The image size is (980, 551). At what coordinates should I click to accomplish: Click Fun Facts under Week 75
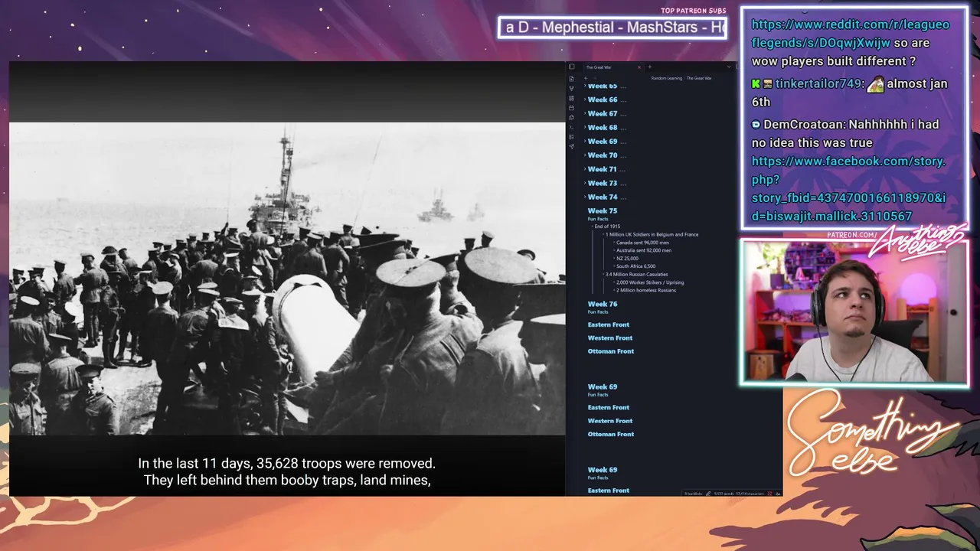tap(598, 219)
